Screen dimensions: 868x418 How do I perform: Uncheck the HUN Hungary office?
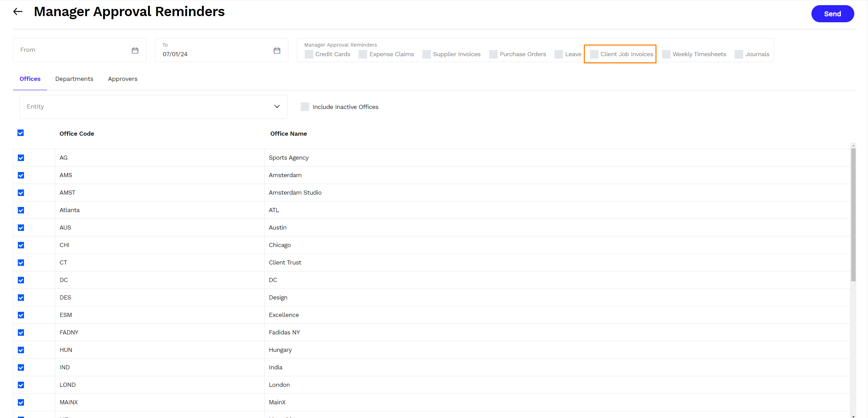coord(21,350)
